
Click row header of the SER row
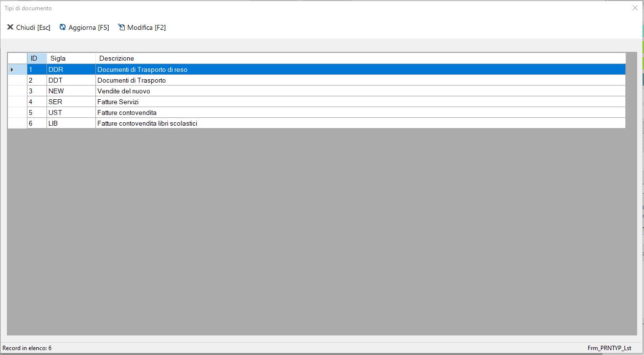[17, 102]
